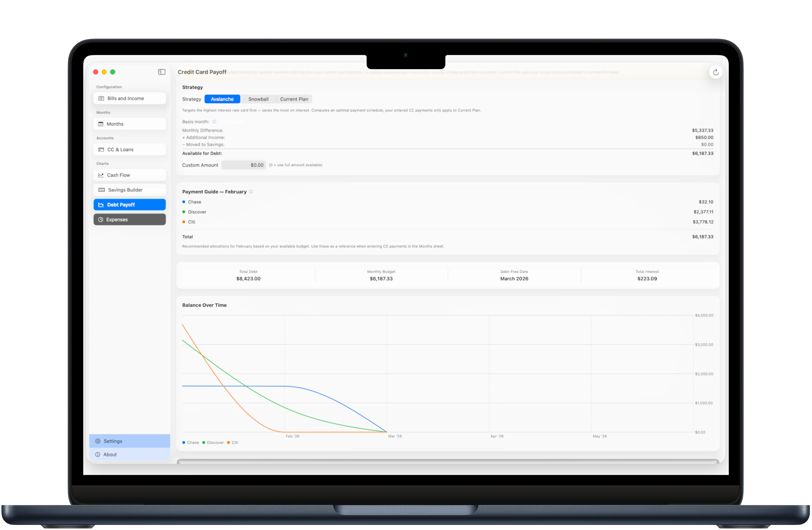The height and width of the screenshot is (530, 812).
Task: Select the Avalanche strategy segment
Action: 222,99
